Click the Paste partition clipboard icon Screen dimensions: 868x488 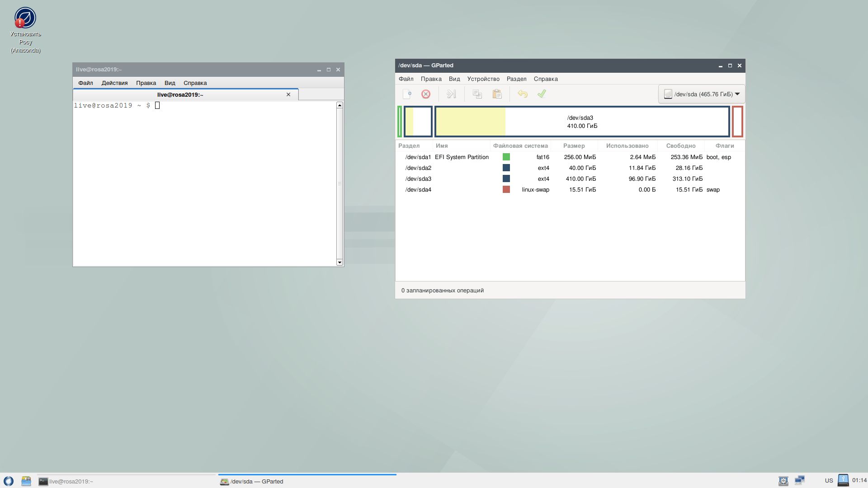[497, 94]
